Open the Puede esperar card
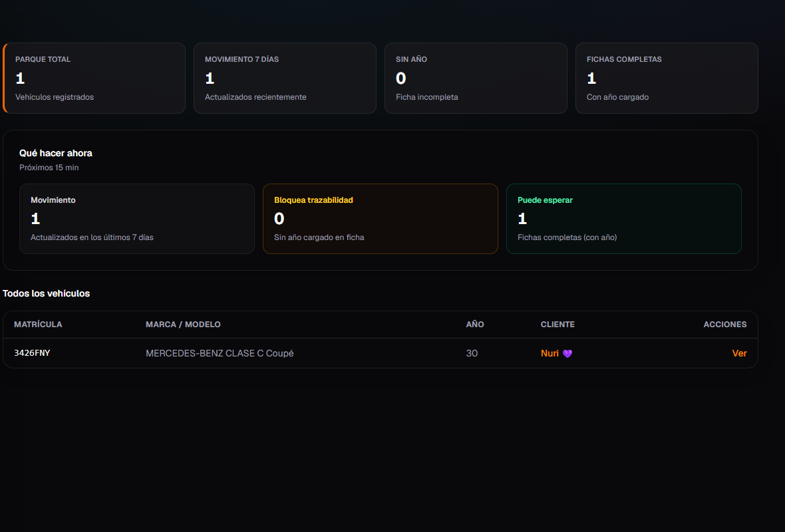Viewport: 785px width, 532px height. pos(624,219)
